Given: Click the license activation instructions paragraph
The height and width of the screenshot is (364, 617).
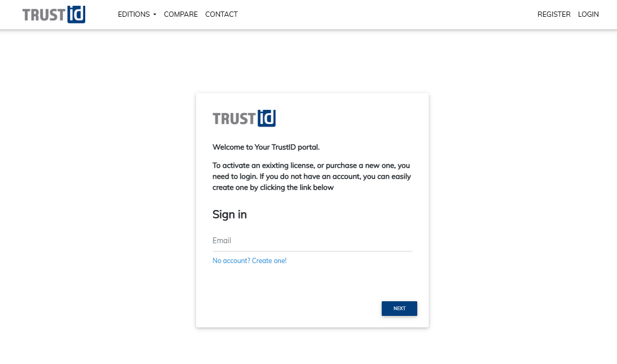Looking at the screenshot, I should pos(311,176).
